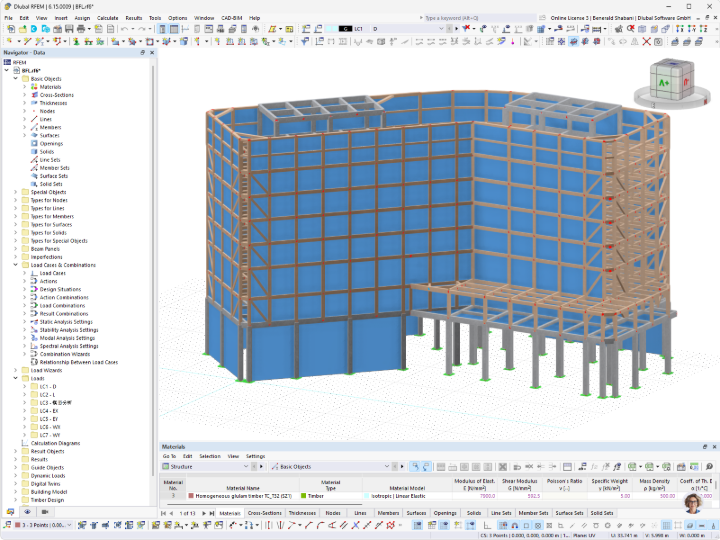Image resolution: width=720 pixels, height=540 pixels.
Task: Click the Redo arrow icon
Action: pos(142,29)
